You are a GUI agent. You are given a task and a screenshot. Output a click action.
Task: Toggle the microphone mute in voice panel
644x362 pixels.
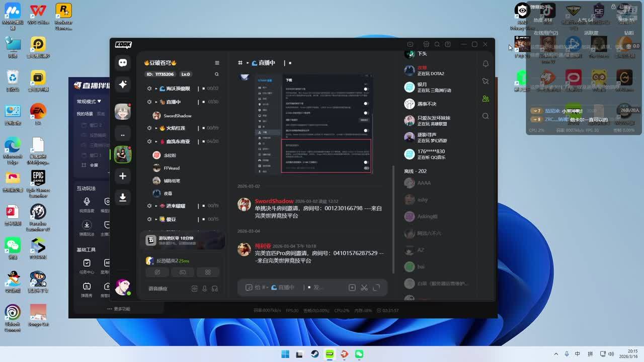pos(204,289)
